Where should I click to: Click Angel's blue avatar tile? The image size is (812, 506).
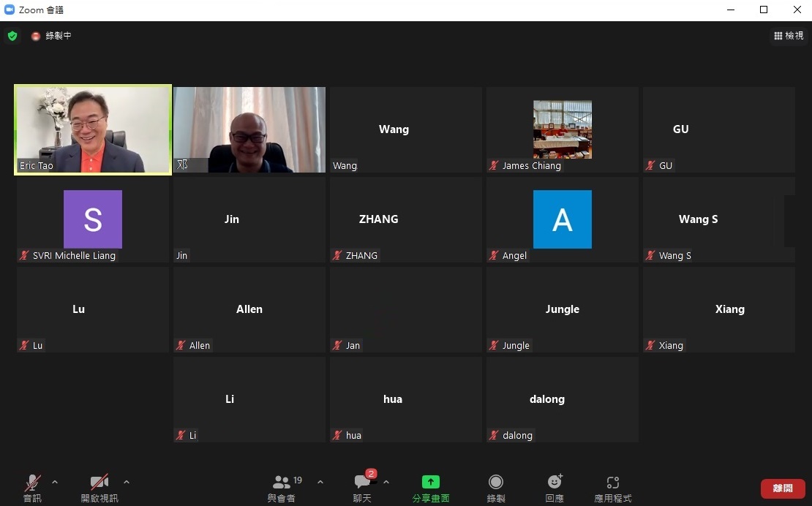coord(562,219)
